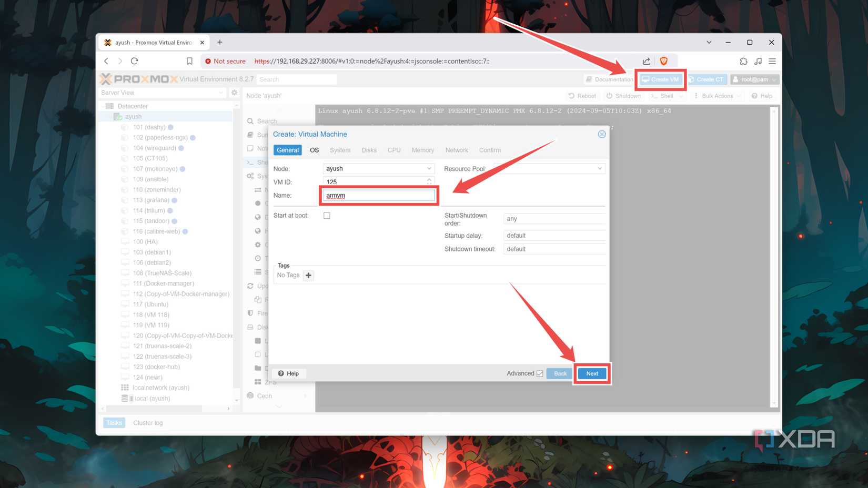Close the Proxmox browser tab
Screen dimensions: 868x488
click(x=202, y=43)
